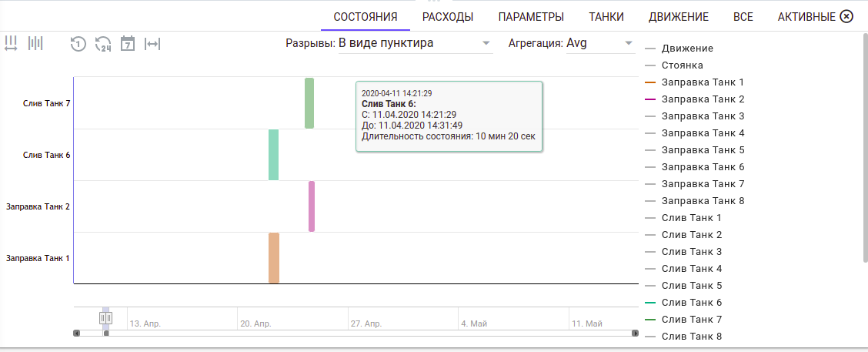Hide Слив Танк 6 series in legend

click(x=691, y=303)
